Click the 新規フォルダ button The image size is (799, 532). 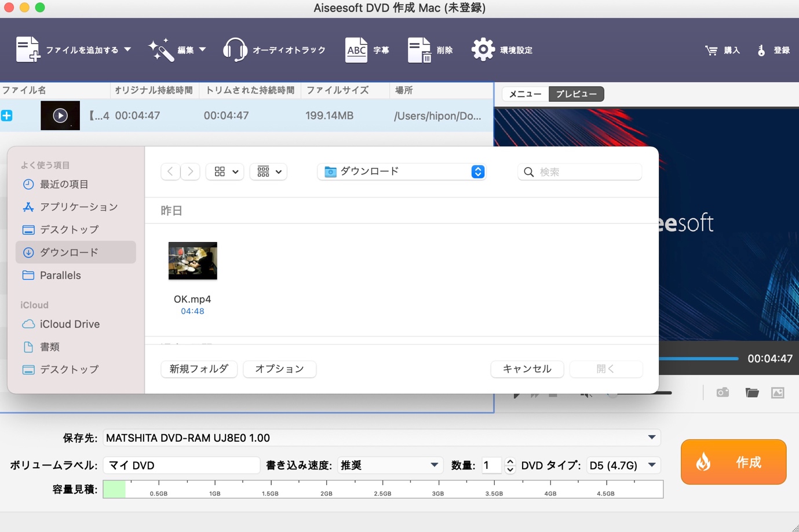(199, 369)
